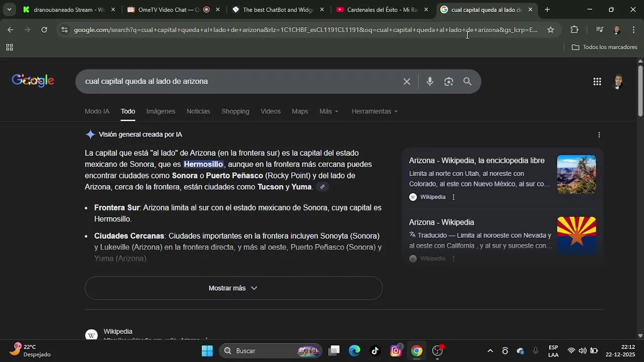
Task: Open the Windows Start menu
Action: pyautogui.click(x=207, y=350)
